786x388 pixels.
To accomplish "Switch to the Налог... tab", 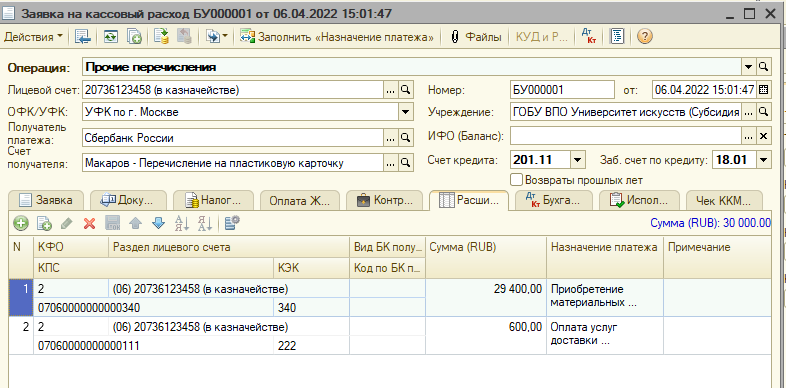I will (x=213, y=201).
